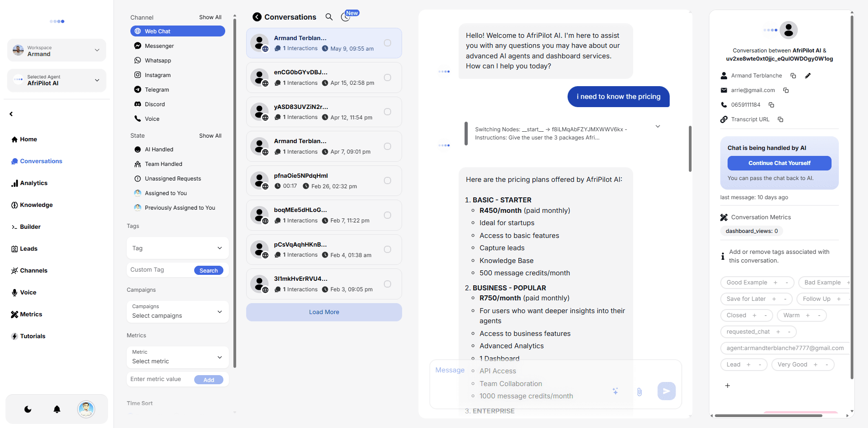Screen dimensions: 868x428
Task: Select the pCsVqAqhHKnB conversation radio
Action: click(x=387, y=249)
